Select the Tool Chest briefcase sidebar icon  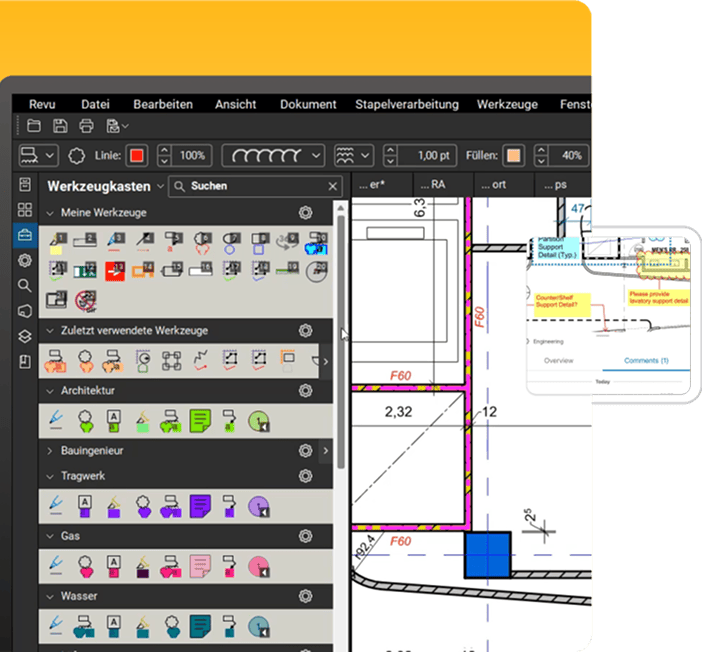(x=25, y=235)
